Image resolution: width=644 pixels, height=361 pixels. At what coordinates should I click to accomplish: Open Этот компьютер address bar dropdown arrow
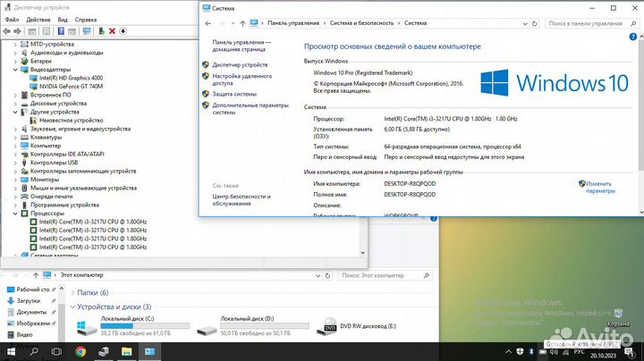(318, 276)
